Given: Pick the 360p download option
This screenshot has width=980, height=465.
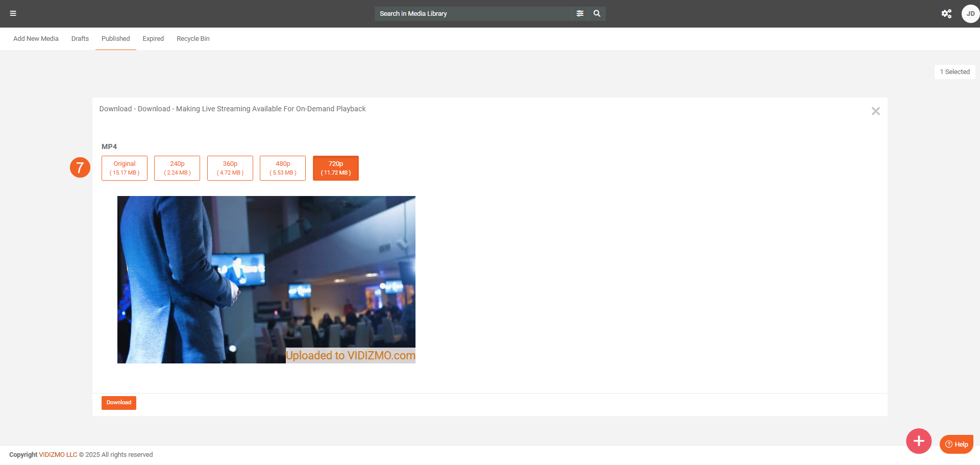Looking at the screenshot, I should click(230, 168).
